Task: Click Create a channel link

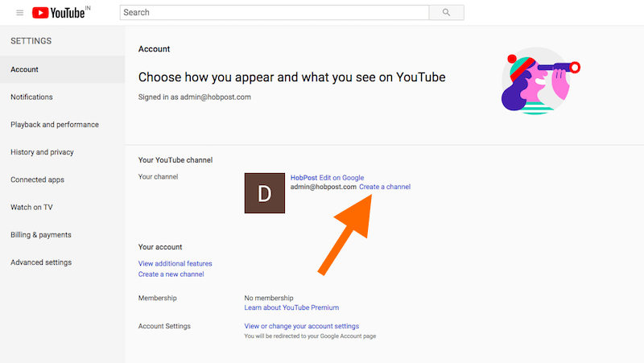Action: (385, 187)
